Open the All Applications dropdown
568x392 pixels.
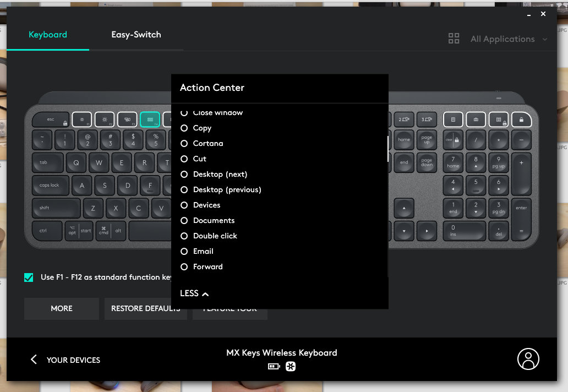[x=509, y=39]
